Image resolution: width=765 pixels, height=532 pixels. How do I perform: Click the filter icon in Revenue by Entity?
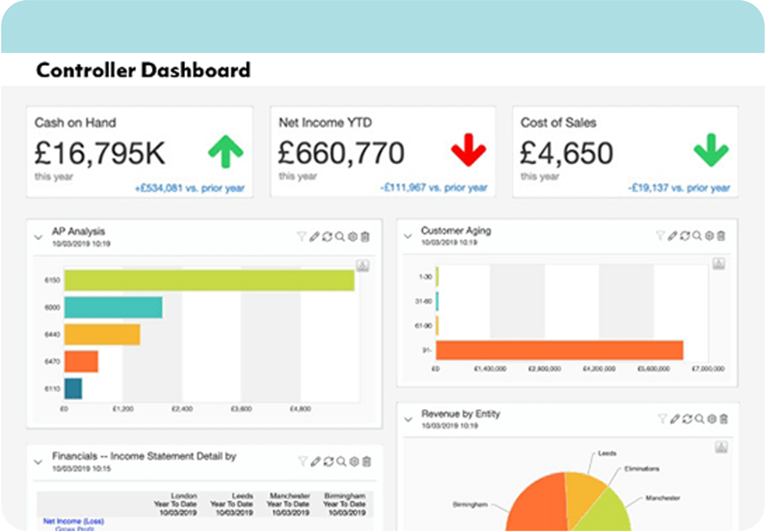point(663,419)
